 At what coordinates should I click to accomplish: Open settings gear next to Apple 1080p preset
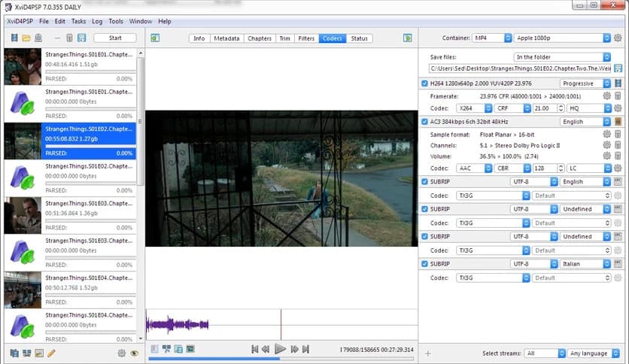[618, 38]
